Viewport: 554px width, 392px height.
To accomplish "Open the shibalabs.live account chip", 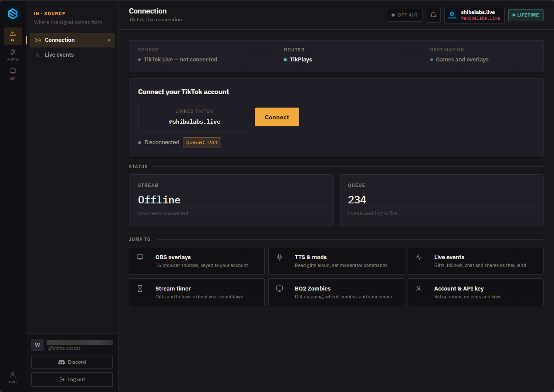I will (x=474, y=15).
